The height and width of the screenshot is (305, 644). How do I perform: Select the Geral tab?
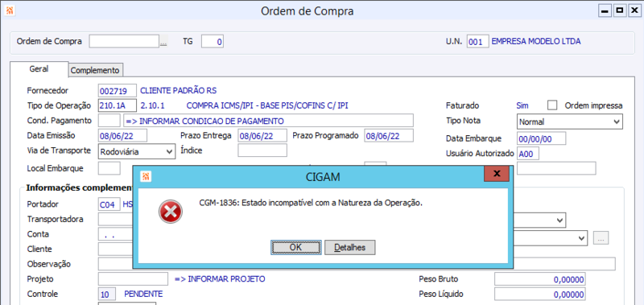click(x=39, y=69)
